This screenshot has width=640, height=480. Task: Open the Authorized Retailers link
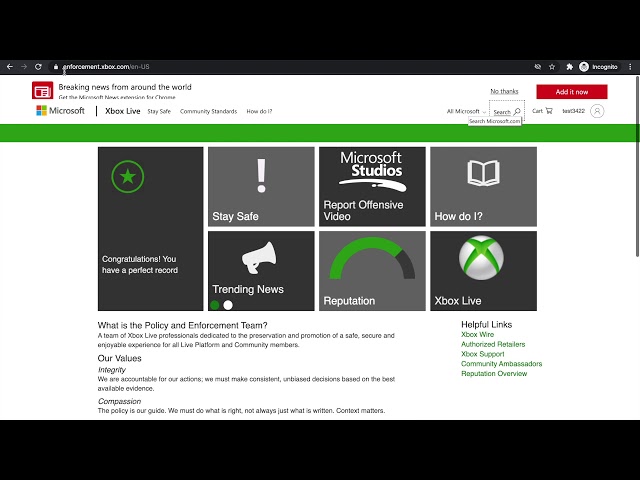493,344
